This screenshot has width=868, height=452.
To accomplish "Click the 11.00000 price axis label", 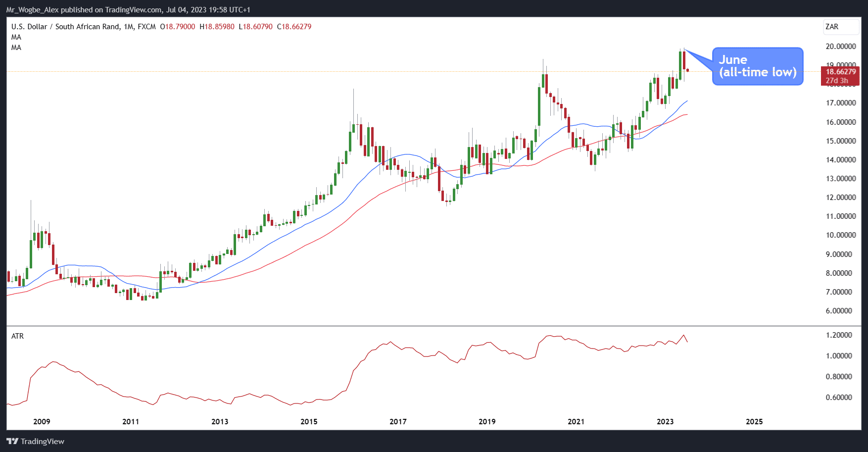I will click(841, 216).
